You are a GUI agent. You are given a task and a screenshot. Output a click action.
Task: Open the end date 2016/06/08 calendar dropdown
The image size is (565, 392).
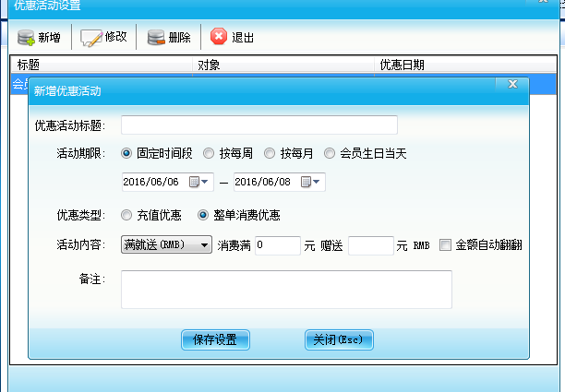pyautogui.click(x=310, y=182)
